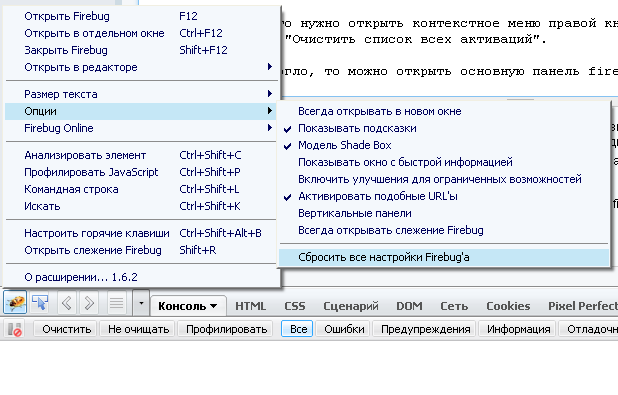This screenshot has height=395, width=618.
Task: Choose Профилировать JavaScript menu item
Action: pyautogui.click(x=141, y=172)
